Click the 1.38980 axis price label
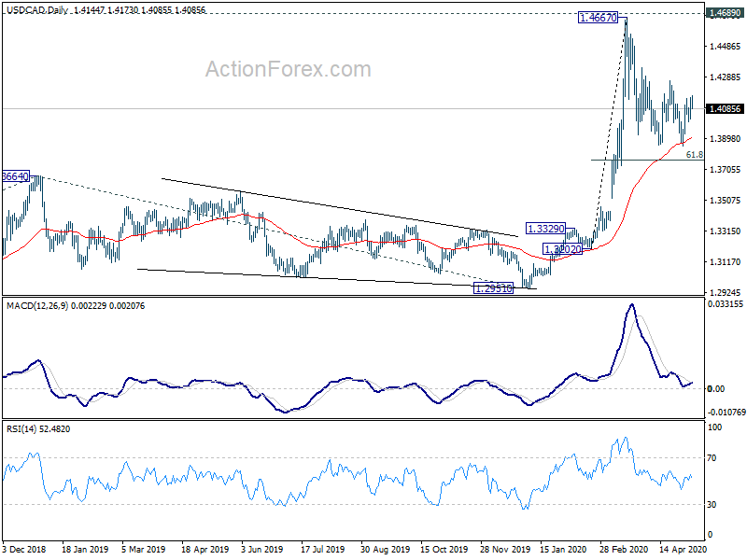The width and height of the screenshot is (747, 560). click(x=726, y=138)
